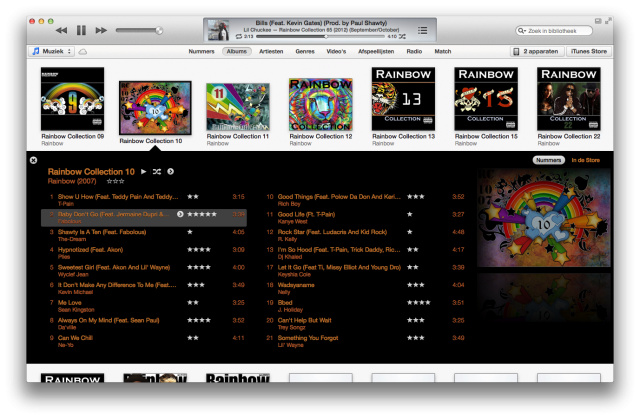Open arrow menu for Baby Don't Go
Image resolution: width=640 pixels, height=419 pixels.
180,214
